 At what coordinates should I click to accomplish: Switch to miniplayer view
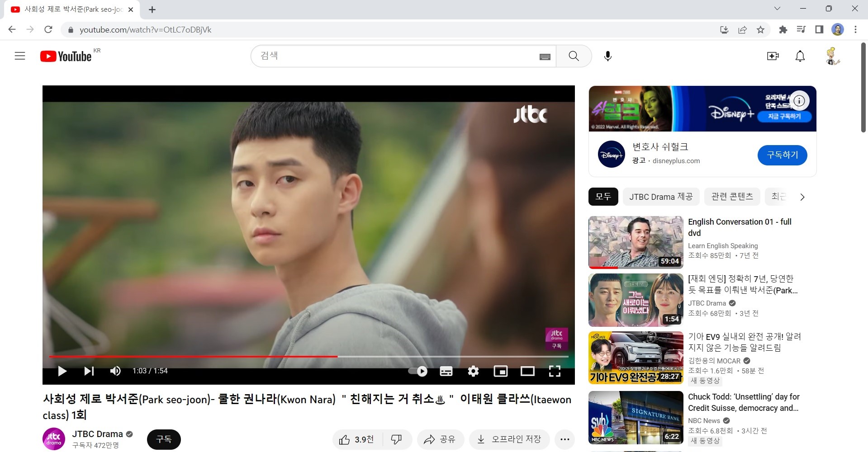(x=500, y=371)
